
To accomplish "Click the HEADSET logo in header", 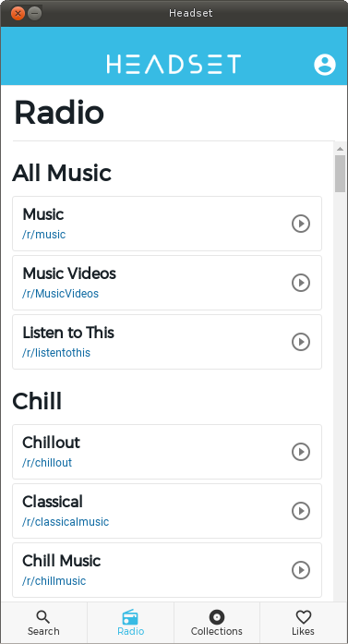I will pyautogui.click(x=174, y=65).
